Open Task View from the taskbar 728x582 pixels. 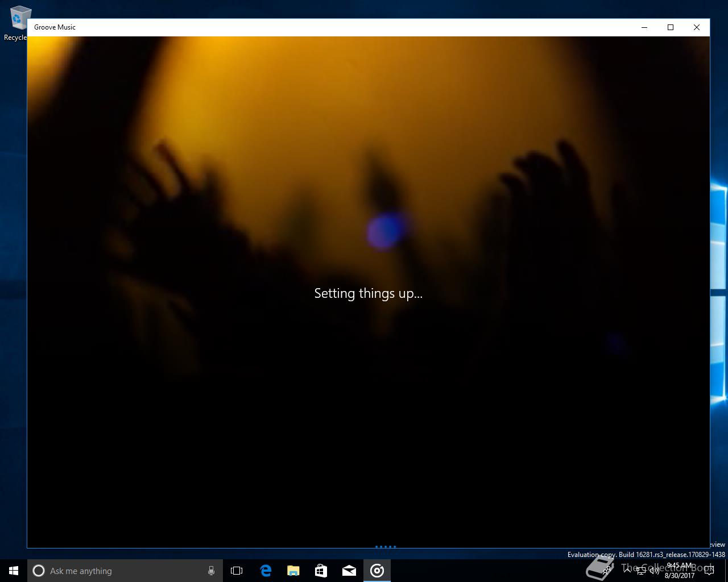[237, 571]
